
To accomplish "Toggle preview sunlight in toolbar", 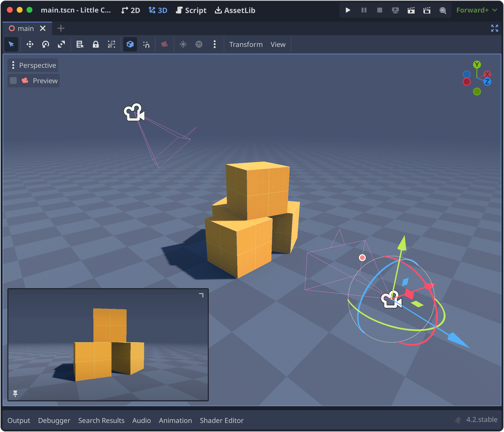I will 183,44.
